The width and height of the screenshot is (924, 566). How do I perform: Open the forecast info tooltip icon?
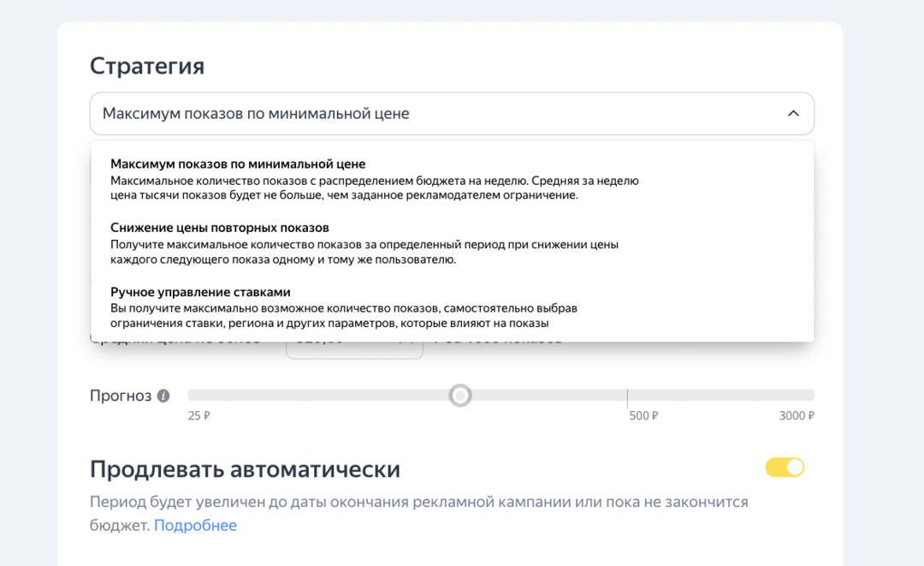pyautogui.click(x=163, y=396)
